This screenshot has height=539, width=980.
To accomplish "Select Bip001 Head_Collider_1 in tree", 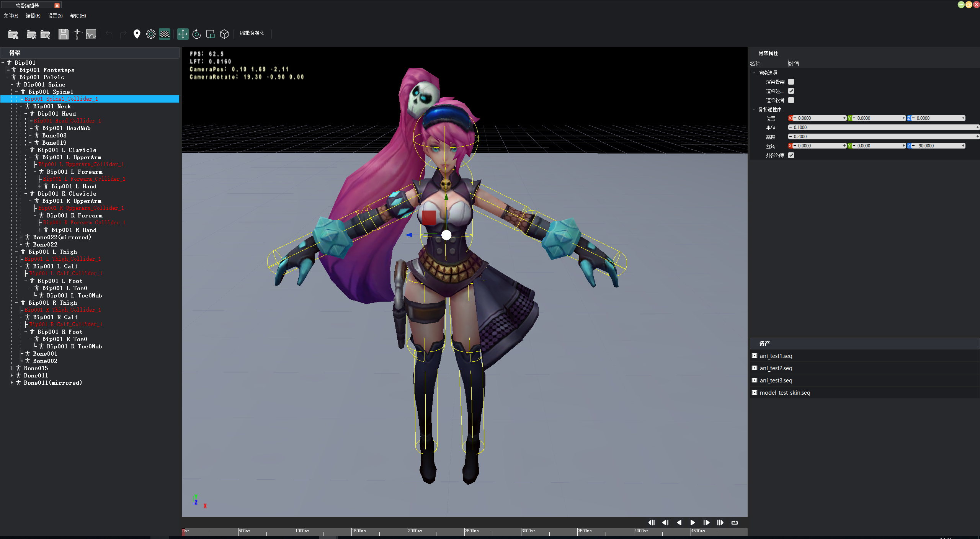I will 67,121.
